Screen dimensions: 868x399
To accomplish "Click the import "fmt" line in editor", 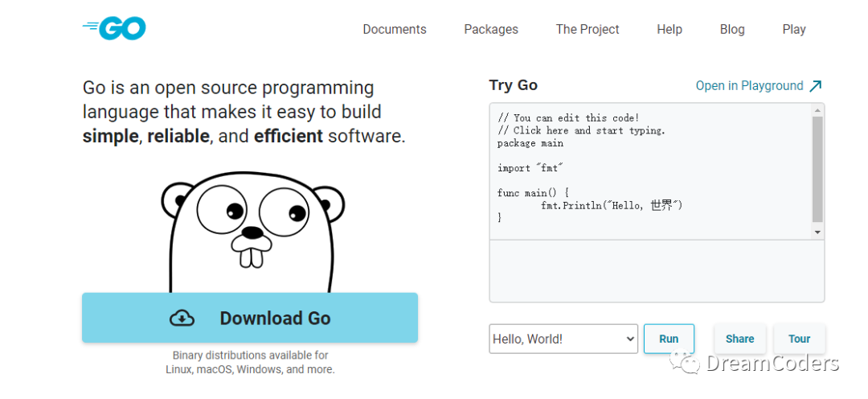I will [x=530, y=168].
